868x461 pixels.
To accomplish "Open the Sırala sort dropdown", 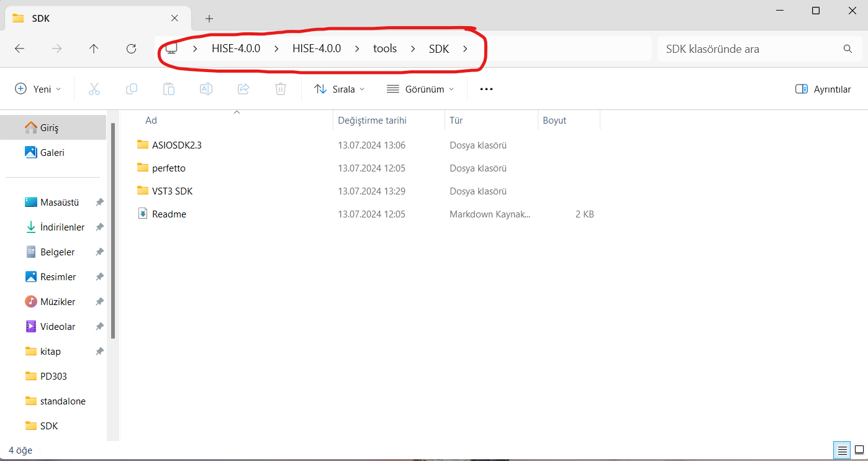I will (340, 89).
